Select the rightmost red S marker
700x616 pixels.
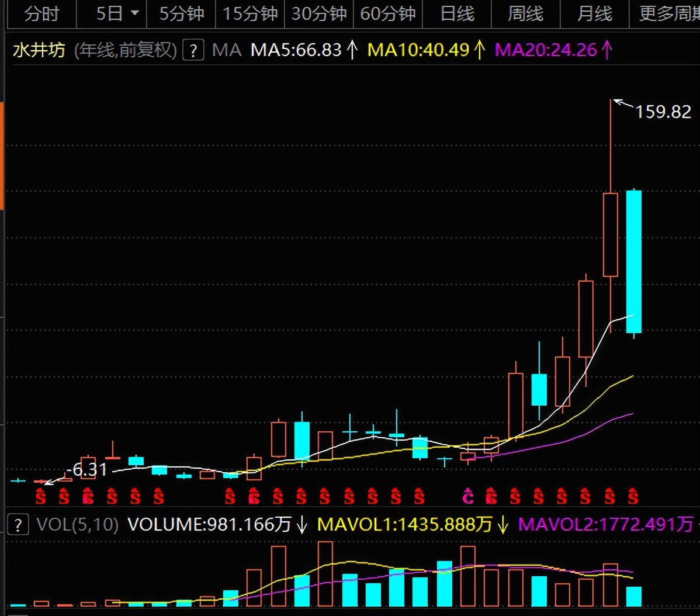[x=633, y=497]
